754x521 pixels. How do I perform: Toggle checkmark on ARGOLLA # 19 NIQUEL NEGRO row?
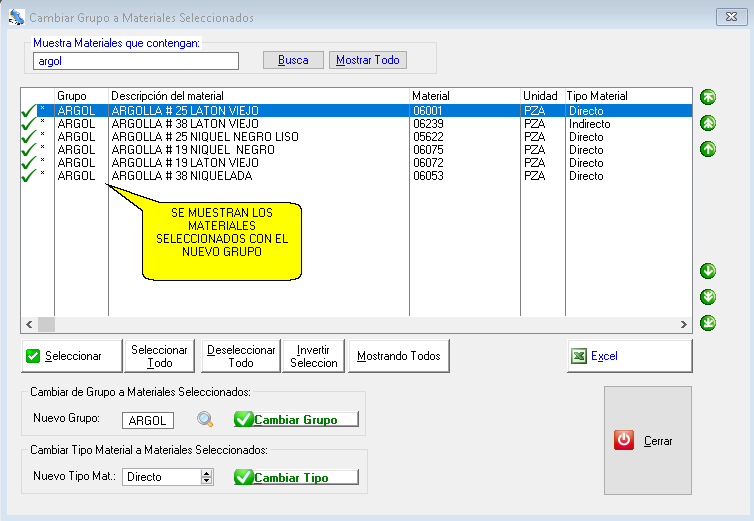(28, 150)
